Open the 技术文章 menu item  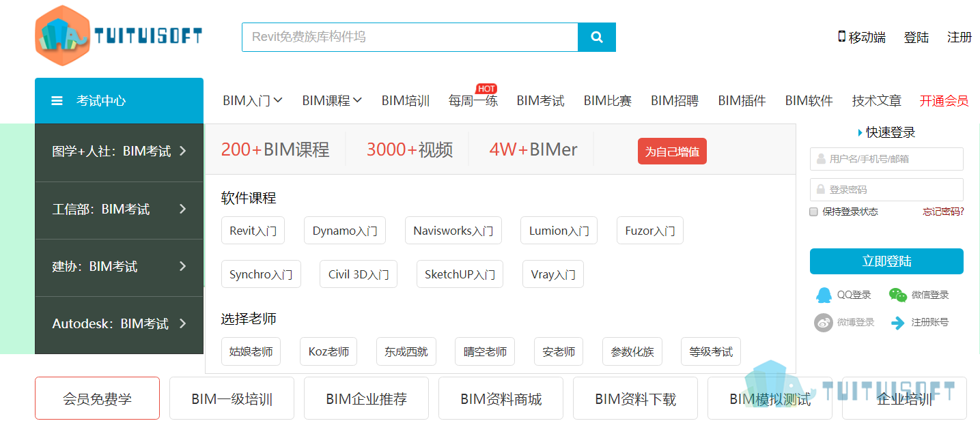pyautogui.click(x=877, y=101)
